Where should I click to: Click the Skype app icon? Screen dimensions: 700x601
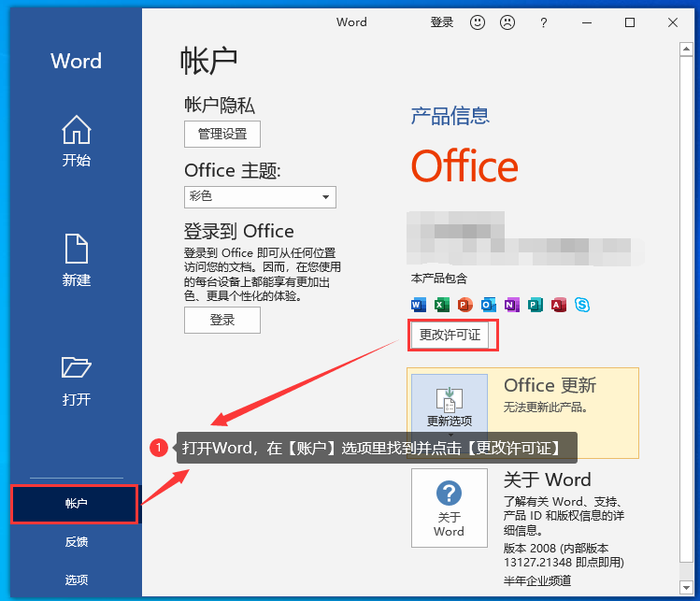582,305
